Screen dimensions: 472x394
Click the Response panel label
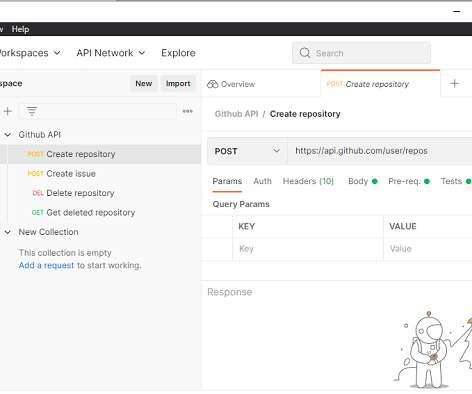[230, 292]
